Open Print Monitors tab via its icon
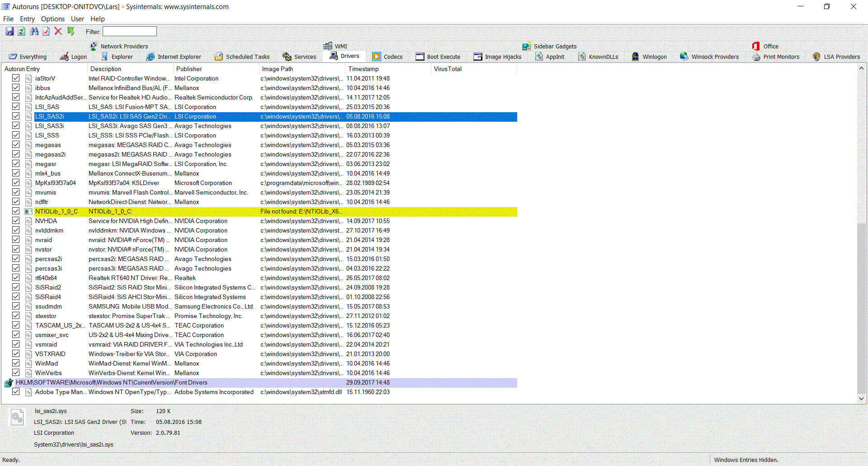 pos(756,57)
